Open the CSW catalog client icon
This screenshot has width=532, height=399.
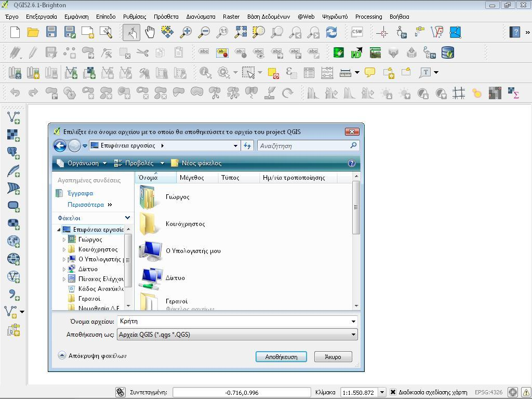tap(357, 32)
